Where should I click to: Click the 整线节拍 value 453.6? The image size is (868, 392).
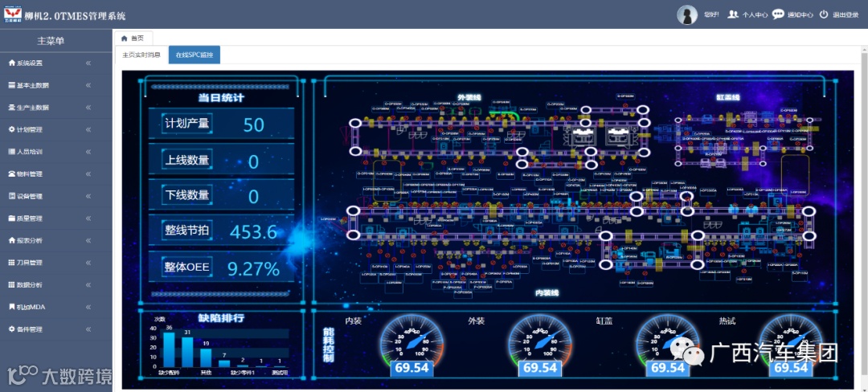click(253, 231)
